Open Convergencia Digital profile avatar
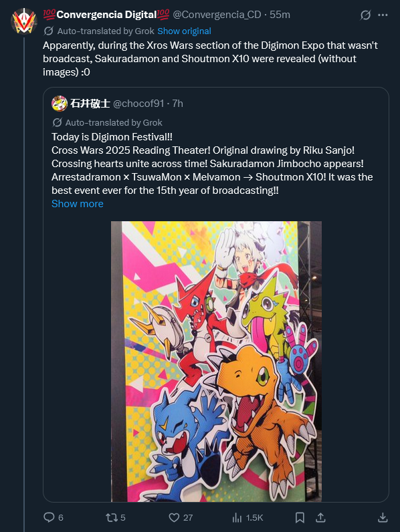 pyautogui.click(x=24, y=21)
